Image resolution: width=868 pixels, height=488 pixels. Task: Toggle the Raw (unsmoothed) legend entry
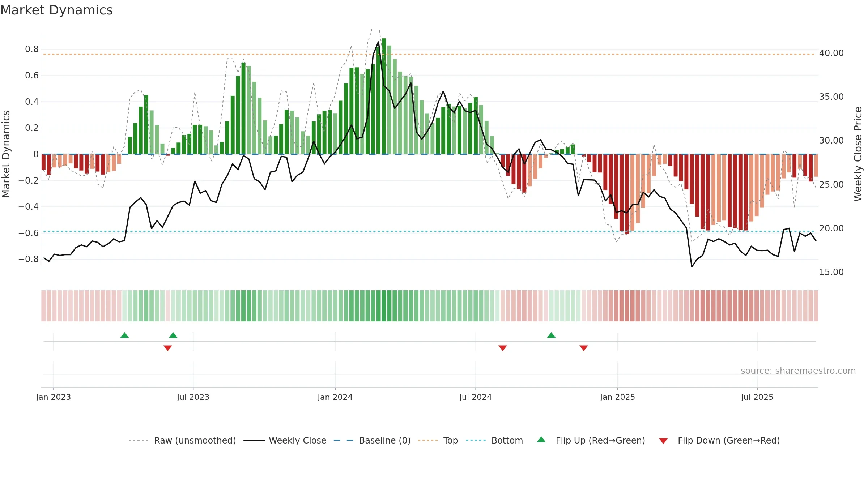tap(182, 440)
